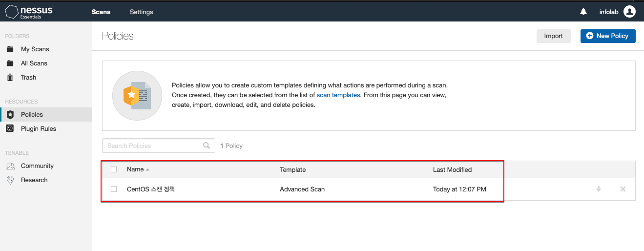Click the Community people icon
644x251 pixels.
[10, 166]
